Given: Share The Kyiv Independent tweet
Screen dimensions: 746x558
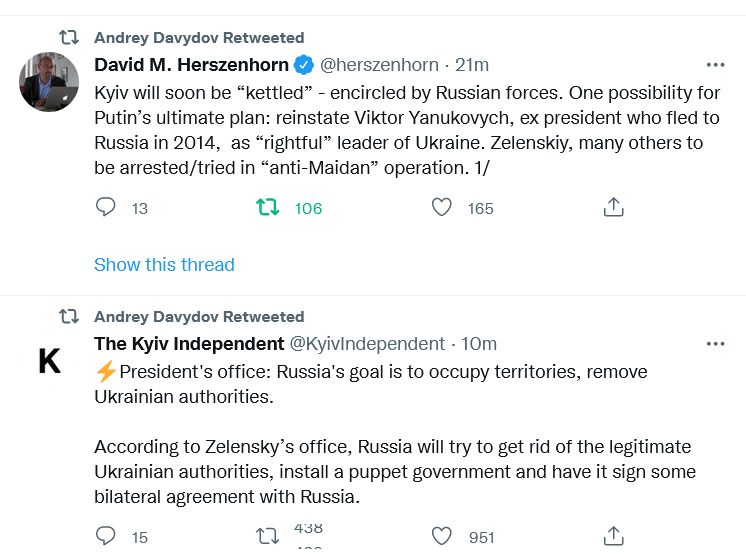Looking at the screenshot, I should 614,536.
